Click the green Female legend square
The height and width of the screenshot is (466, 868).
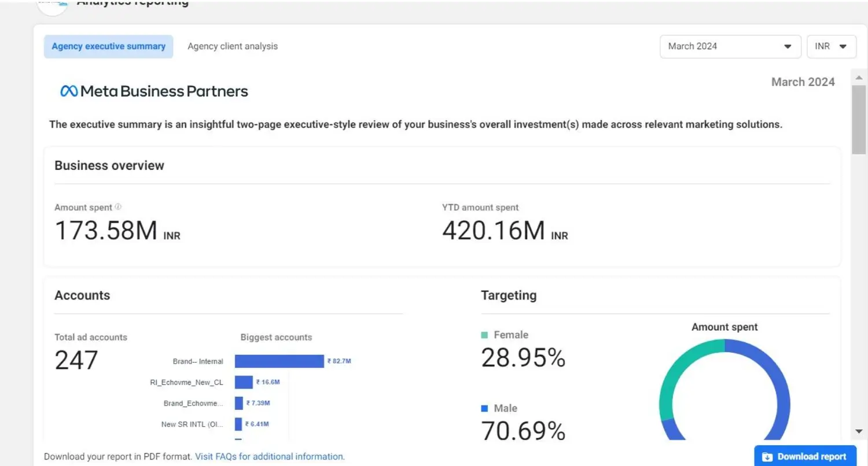pos(485,335)
